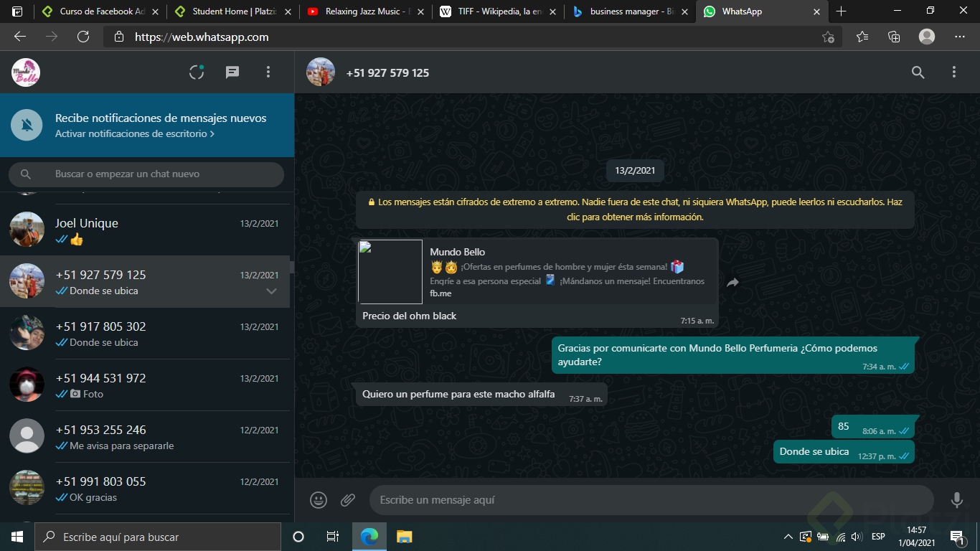Open a new browser tab
Screen dimensions: 980x551
[x=842, y=11]
